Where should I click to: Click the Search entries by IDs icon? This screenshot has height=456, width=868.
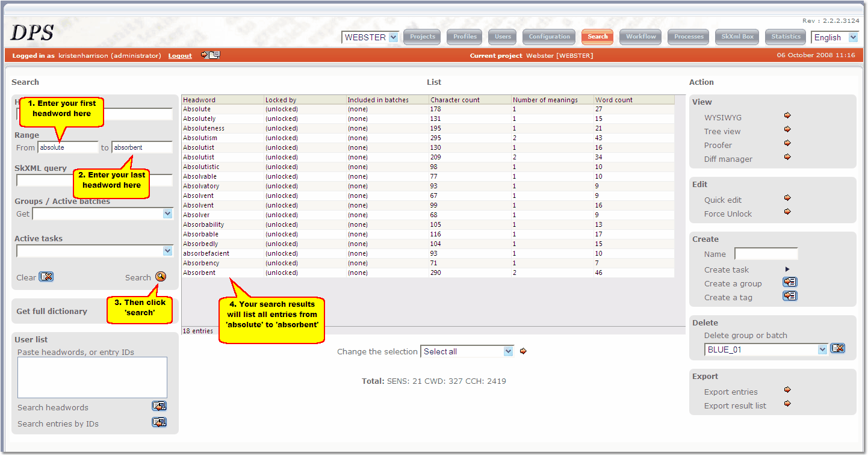[x=159, y=422]
